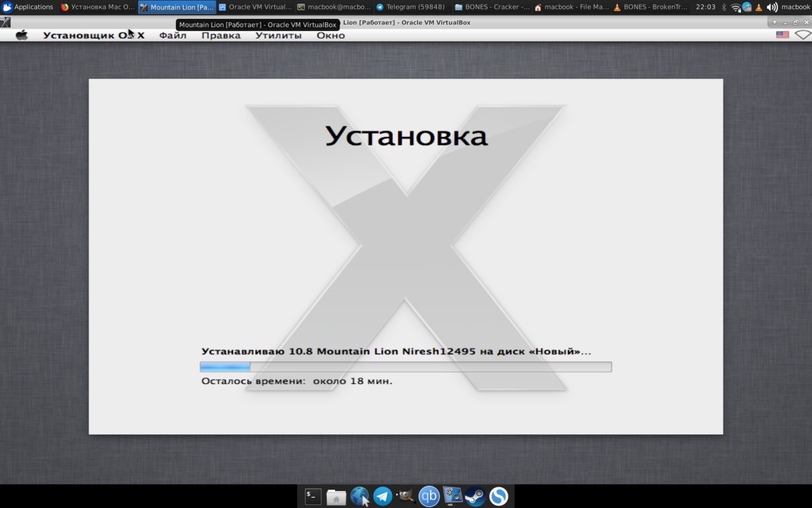Open the Файл menu
The height and width of the screenshot is (508, 812).
(173, 36)
